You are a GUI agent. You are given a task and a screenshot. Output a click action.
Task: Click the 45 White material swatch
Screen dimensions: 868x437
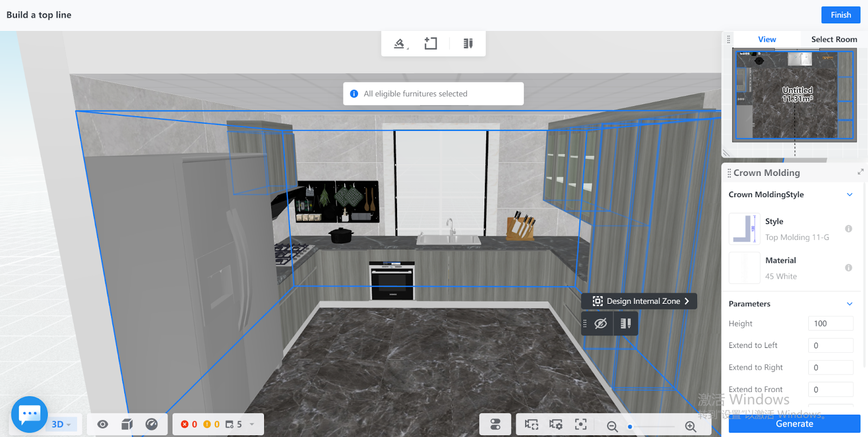pos(744,268)
